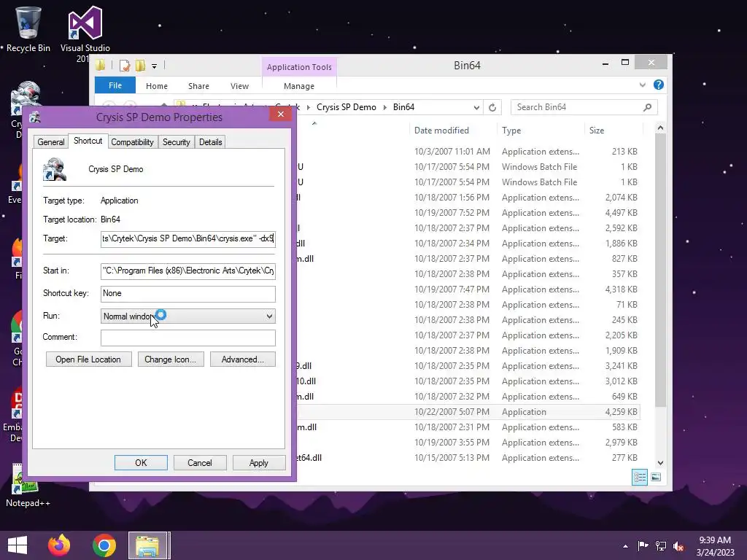Switch to the General tab in Properties

tap(50, 142)
